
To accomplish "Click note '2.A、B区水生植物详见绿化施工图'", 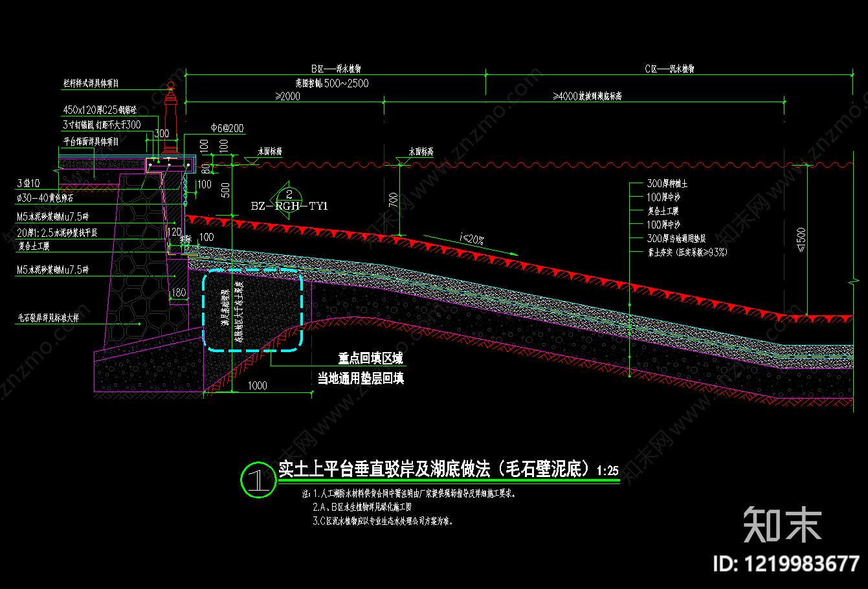I will [362, 507].
